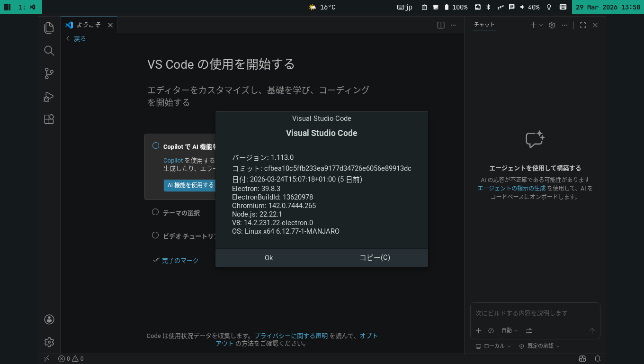Open the エージェントの指示の生成 link
The height and width of the screenshot is (364, 644).
[x=511, y=188]
